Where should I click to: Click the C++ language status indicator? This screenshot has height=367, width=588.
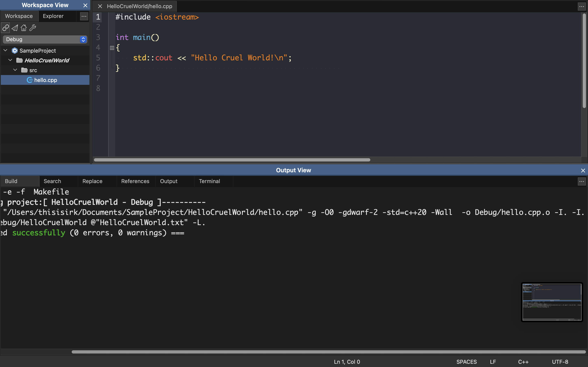pos(523,362)
